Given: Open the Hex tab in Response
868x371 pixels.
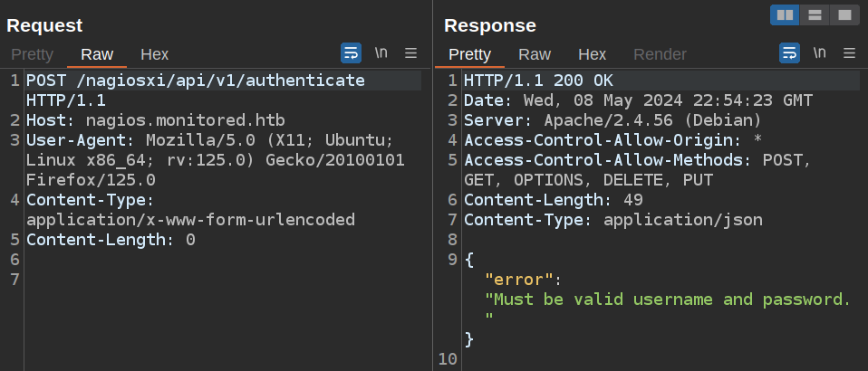Looking at the screenshot, I should point(592,54).
